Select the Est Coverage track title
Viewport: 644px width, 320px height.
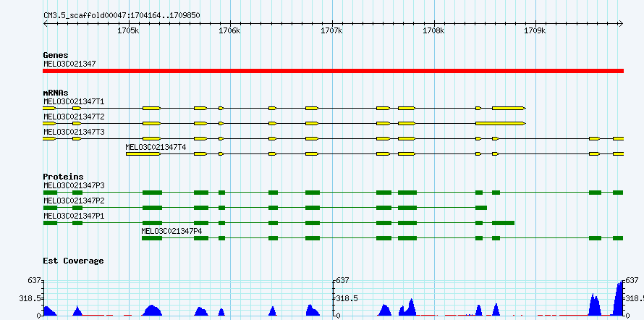tap(74, 261)
